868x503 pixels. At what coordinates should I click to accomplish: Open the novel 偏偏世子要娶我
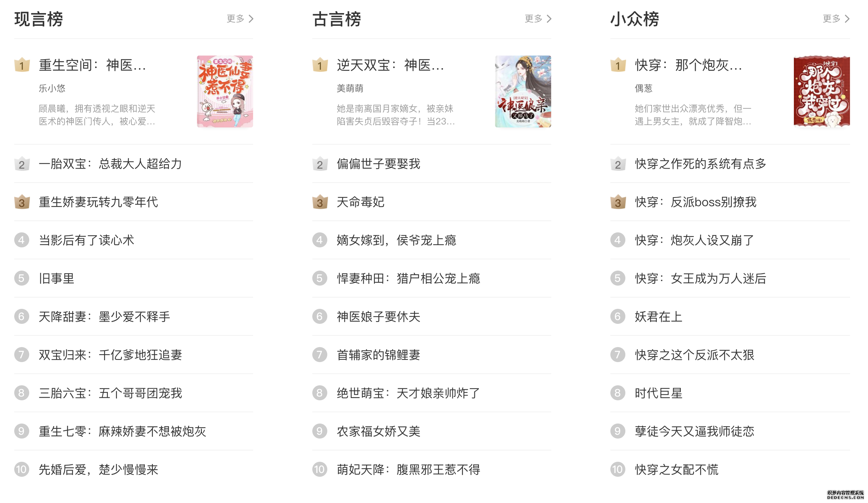click(x=379, y=164)
